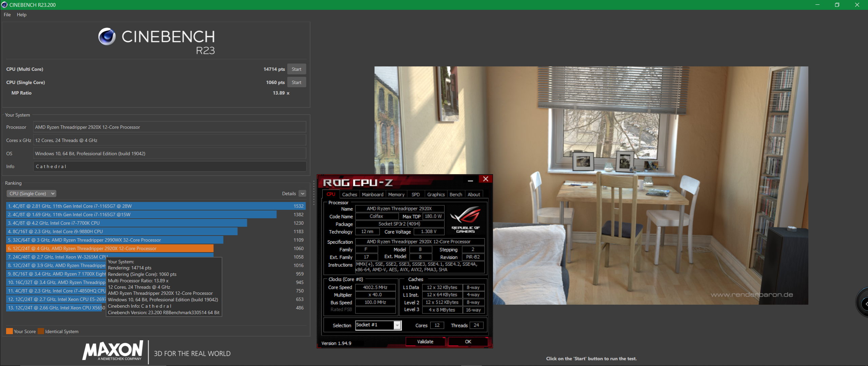Viewport: 868px width, 366px height.
Task: Restore down the Cinebench window
Action: 837,5
